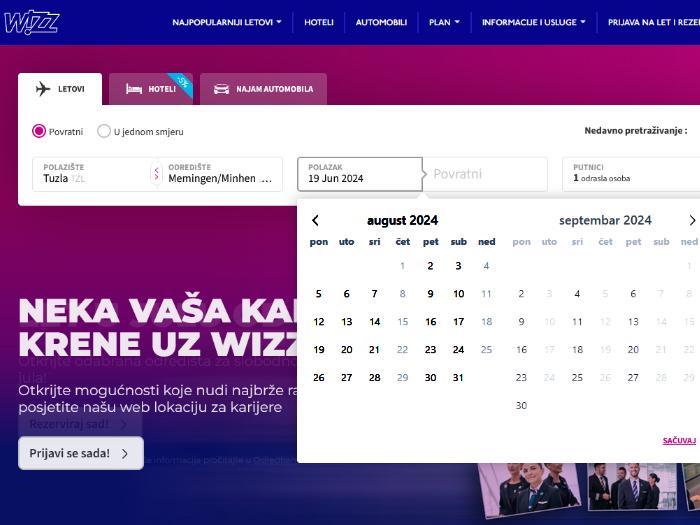Select August 24 in the calendar
Image resolution: width=700 pixels, height=525 pixels.
click(x=458, y=350)
